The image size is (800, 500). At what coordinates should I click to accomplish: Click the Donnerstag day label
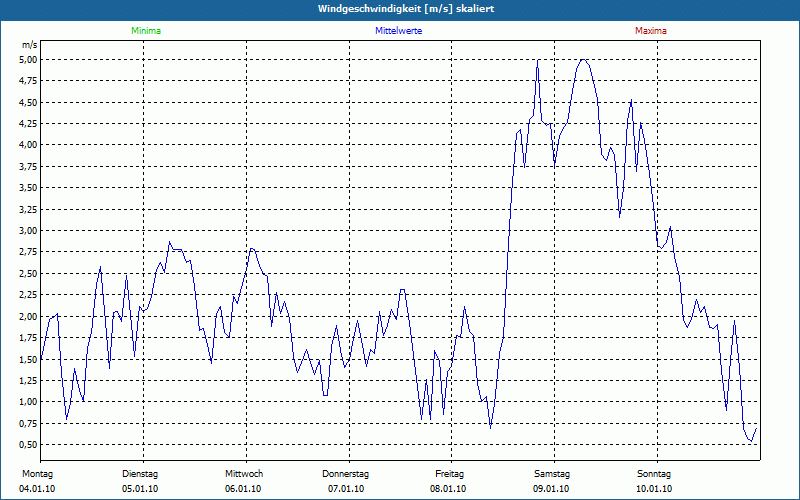coord(345,474)
